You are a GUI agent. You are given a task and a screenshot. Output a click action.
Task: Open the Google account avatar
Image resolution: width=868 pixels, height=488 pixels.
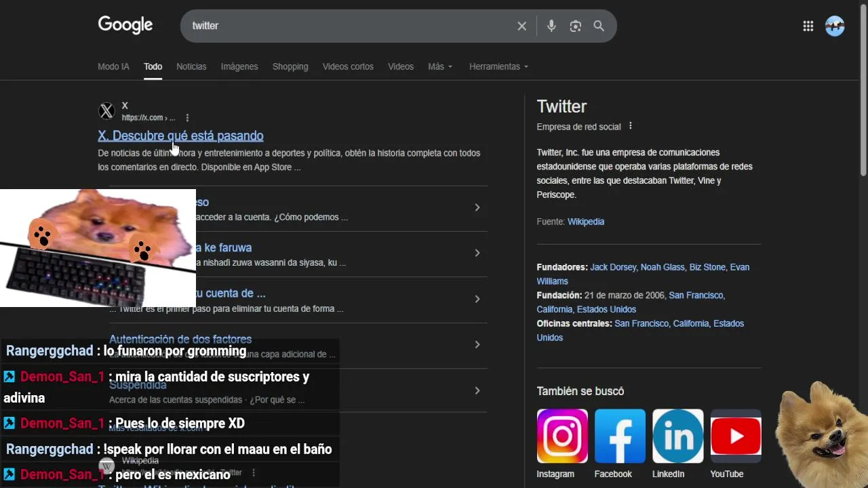(835, 26)
